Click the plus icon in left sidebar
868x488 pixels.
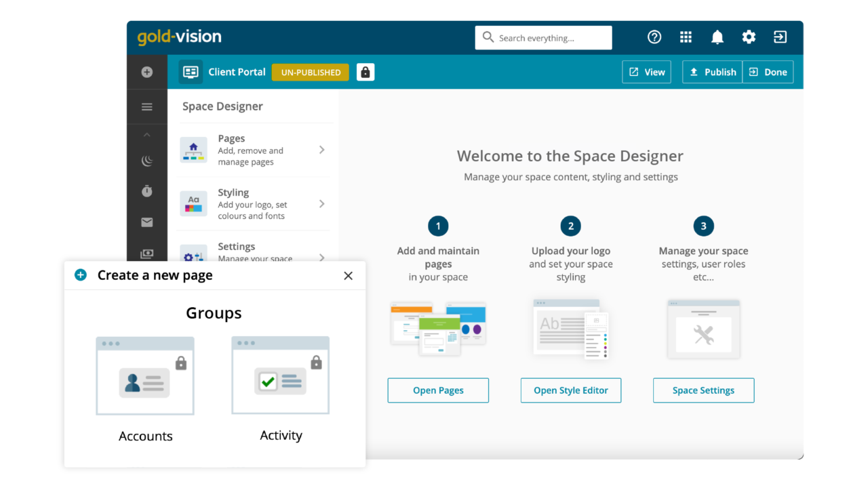pyautogui.click(x=146, y=72)
